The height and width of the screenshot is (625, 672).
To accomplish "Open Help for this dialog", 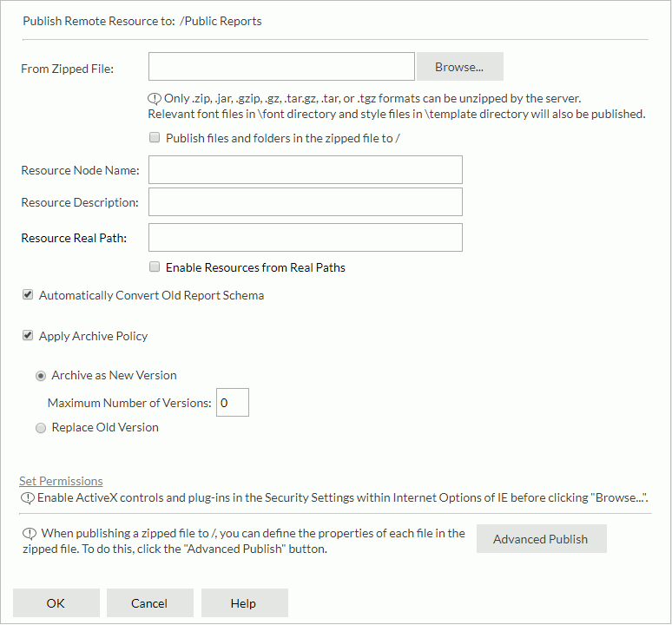I will 244,603.
